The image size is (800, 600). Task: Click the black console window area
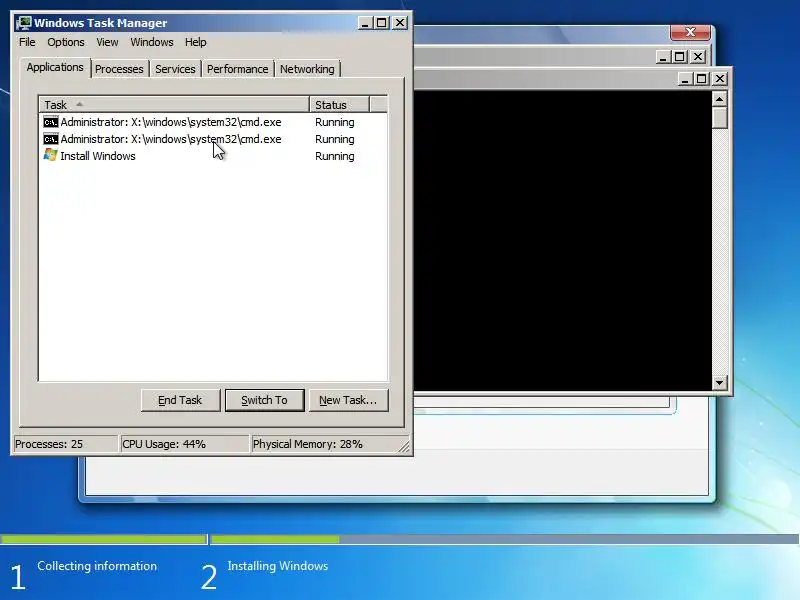point(563,240)
